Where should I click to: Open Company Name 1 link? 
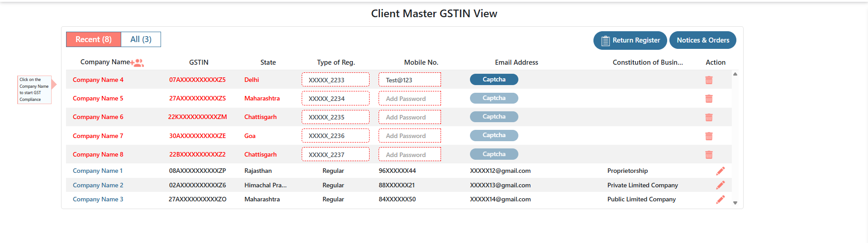[98, 171]
